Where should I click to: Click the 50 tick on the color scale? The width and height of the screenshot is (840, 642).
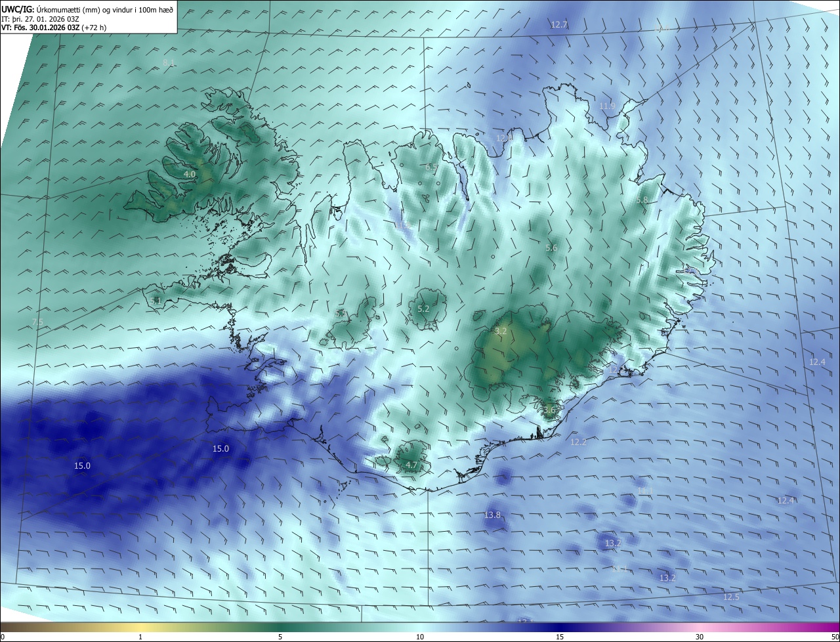(835, 637)
